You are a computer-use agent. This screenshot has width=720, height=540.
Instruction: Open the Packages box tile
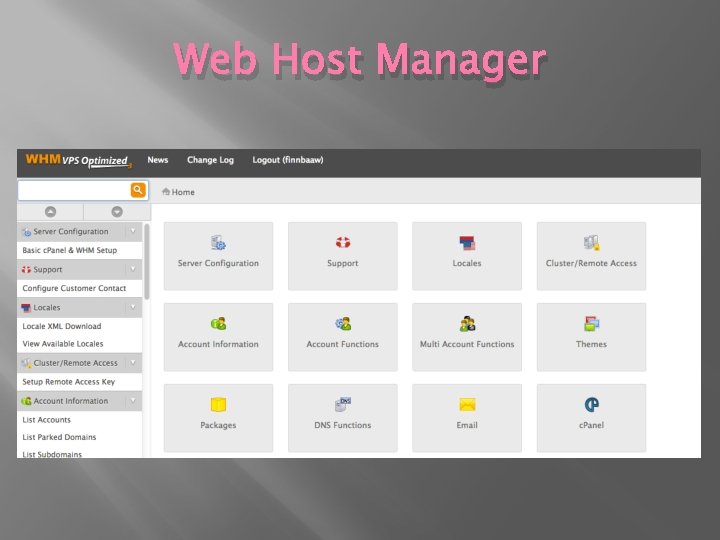(218, 418)
